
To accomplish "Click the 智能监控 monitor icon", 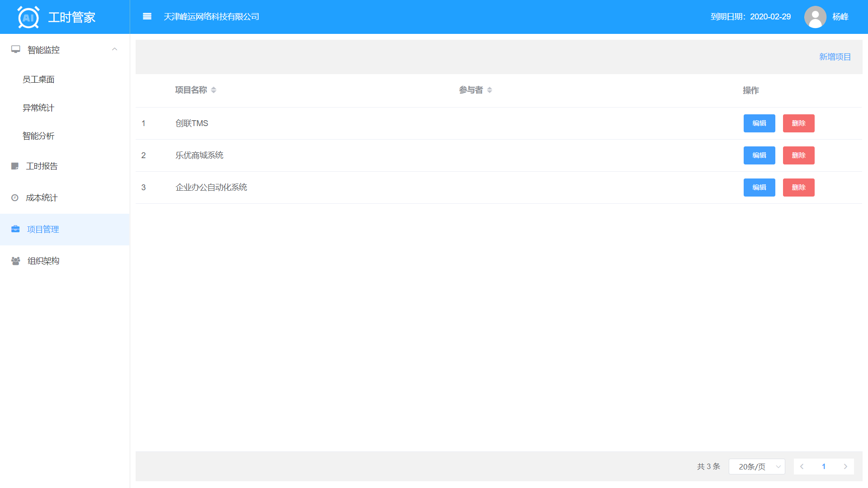I will [x=16, y=49].
